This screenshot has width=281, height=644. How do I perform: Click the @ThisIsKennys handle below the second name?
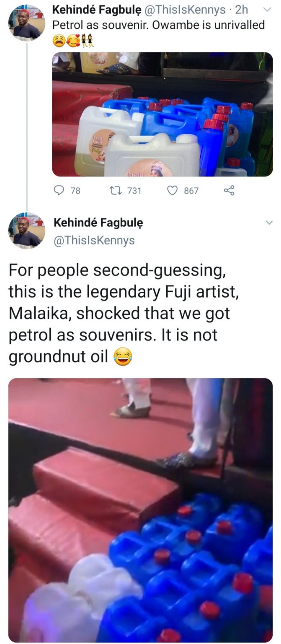click(94, 240)
